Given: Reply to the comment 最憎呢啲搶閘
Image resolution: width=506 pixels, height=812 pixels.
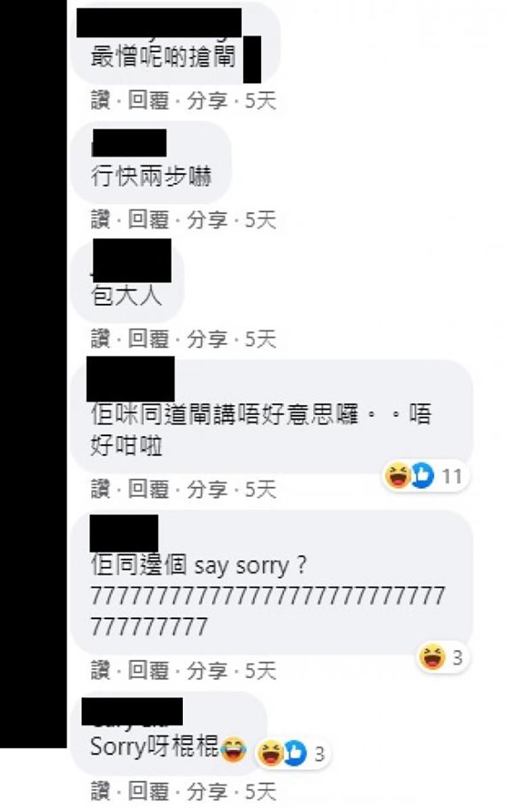Looking at the screenshot, I should pyautogui.click(x=148, y=101).
